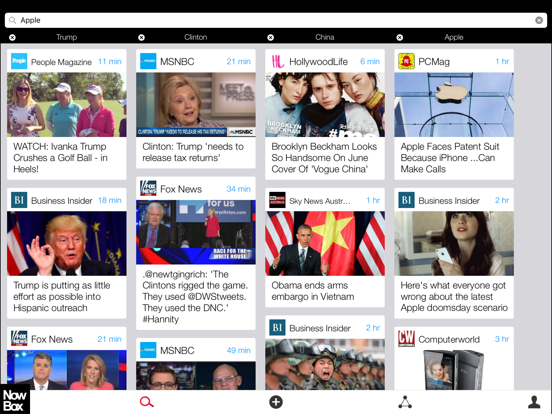Remove the Clinton column

[142, 37]
